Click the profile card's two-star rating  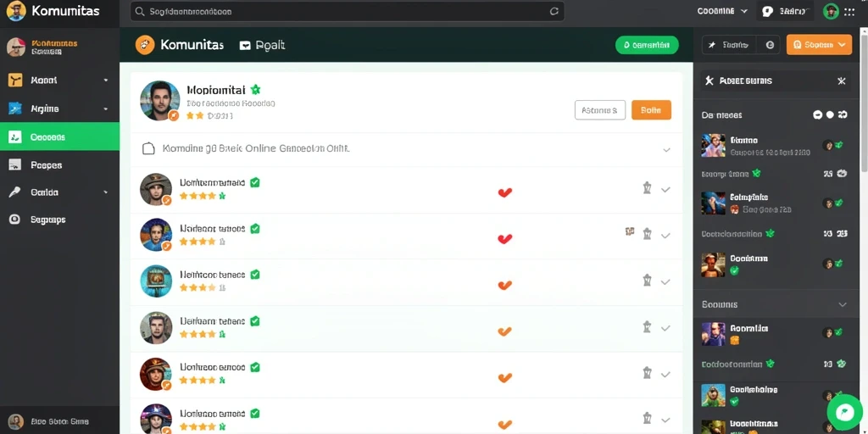[195, 115]
